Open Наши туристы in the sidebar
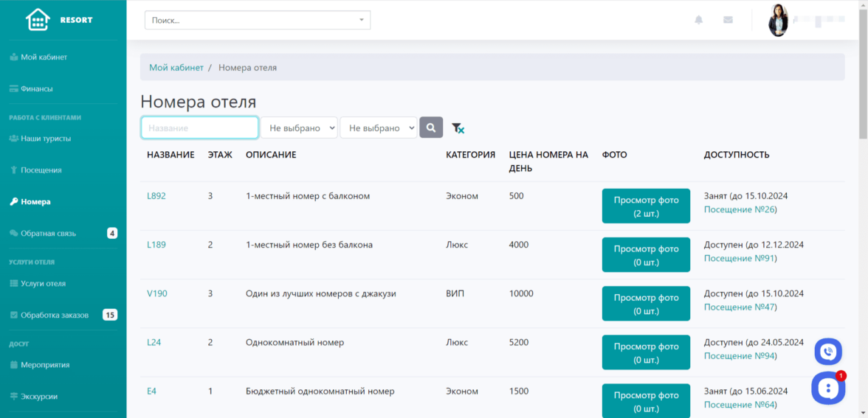This screenshot has height=418, width=868. point(45,138)
